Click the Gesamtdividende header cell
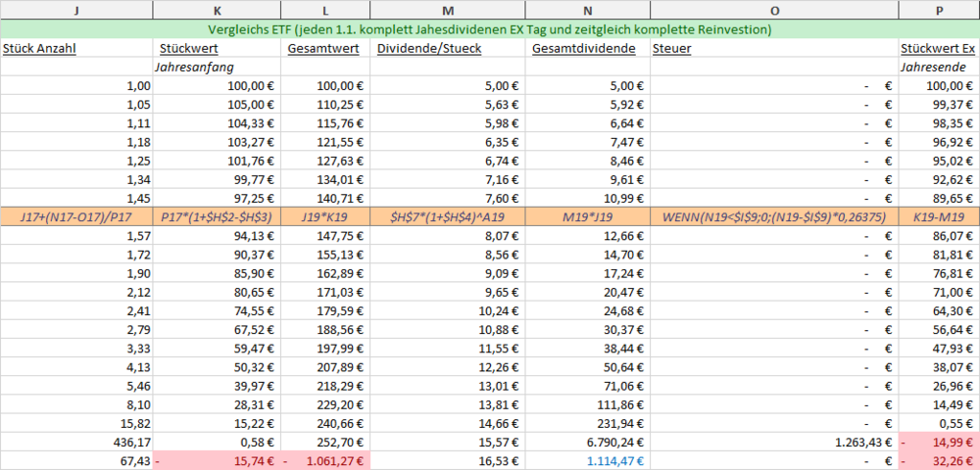980x470 pixels. point(587,48)
